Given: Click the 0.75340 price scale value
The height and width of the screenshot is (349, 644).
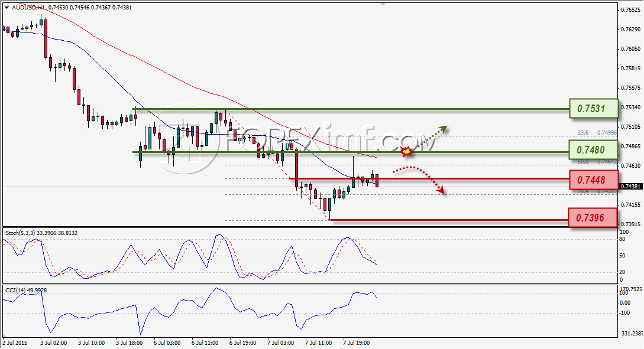Looking at the screenshot, I should tap(631, 107).
